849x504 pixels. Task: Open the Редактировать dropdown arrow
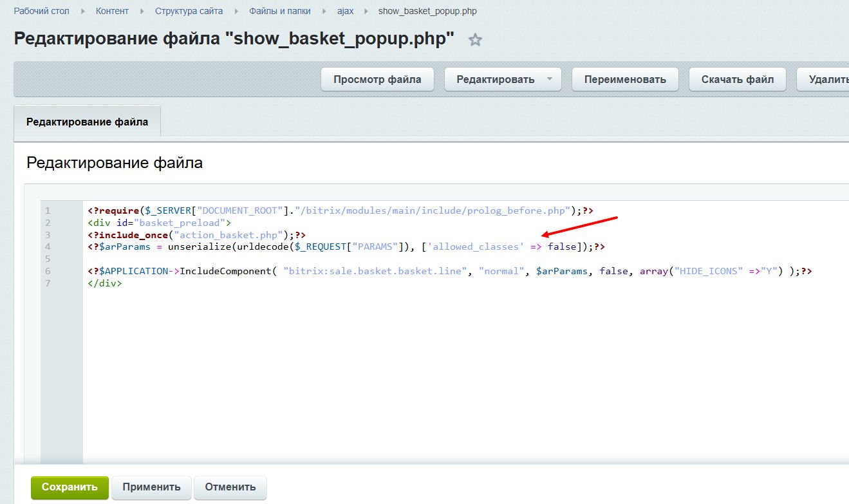click(549, 79)
